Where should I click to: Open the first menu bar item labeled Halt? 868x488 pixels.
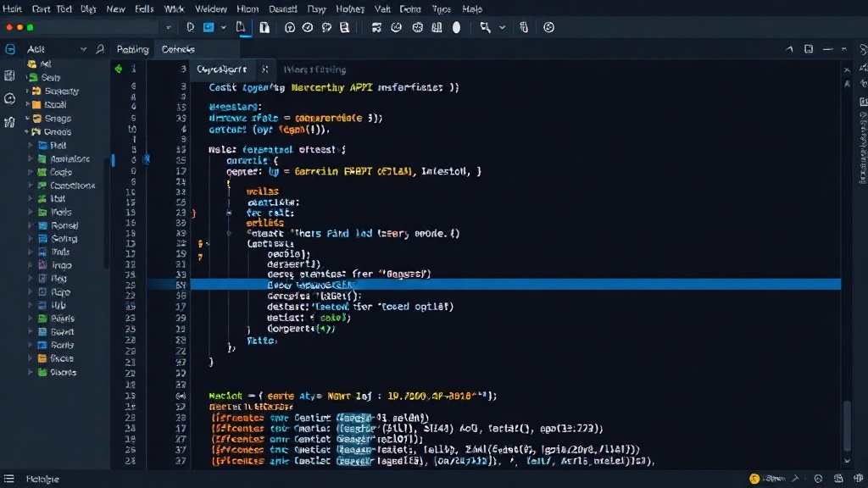point(12,8)
